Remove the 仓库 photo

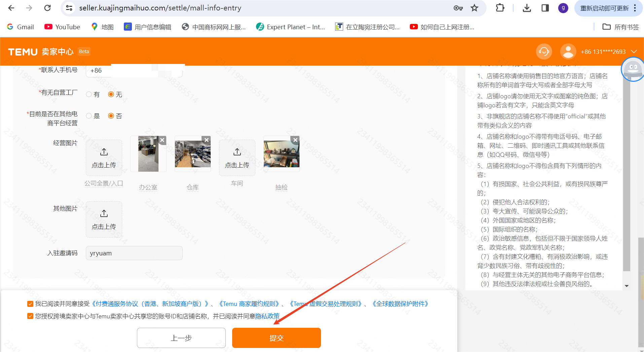[207, 140]
